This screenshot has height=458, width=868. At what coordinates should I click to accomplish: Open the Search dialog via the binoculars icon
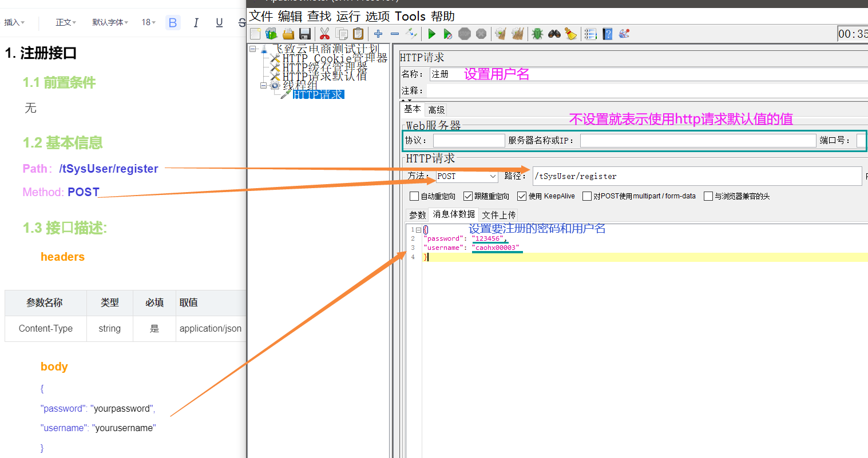[554, 34]
